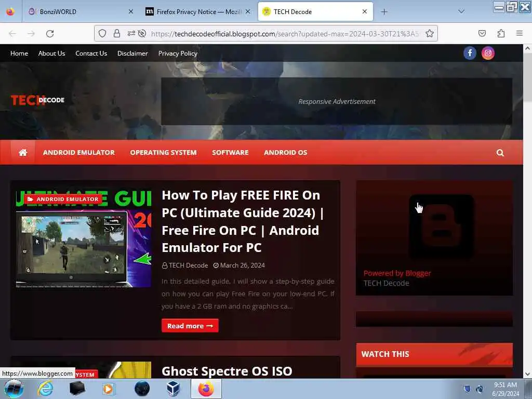The width and height of the screenshot is (532, 399).
Task: Click the TECH Decode site logo
Action: click(x=37, y=100)
